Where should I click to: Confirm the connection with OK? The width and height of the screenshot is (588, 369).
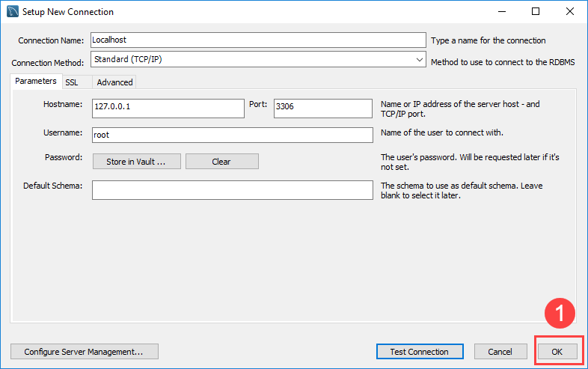[557, 351]
